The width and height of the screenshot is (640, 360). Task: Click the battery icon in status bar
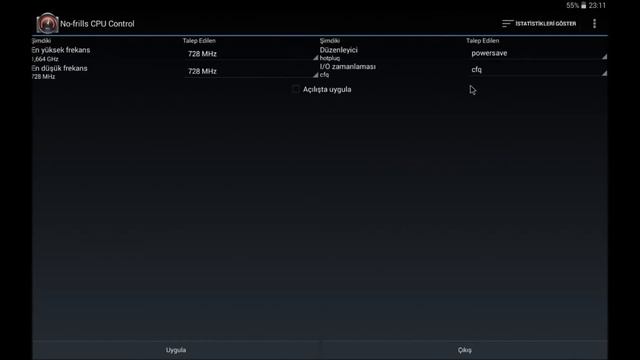point(584,5)
